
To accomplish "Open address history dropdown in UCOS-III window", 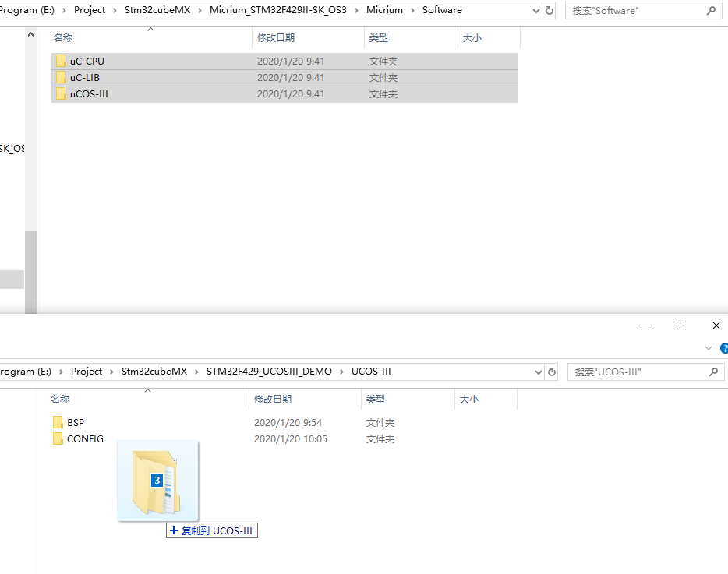I will pyautogui.click(x=538, y=372).
